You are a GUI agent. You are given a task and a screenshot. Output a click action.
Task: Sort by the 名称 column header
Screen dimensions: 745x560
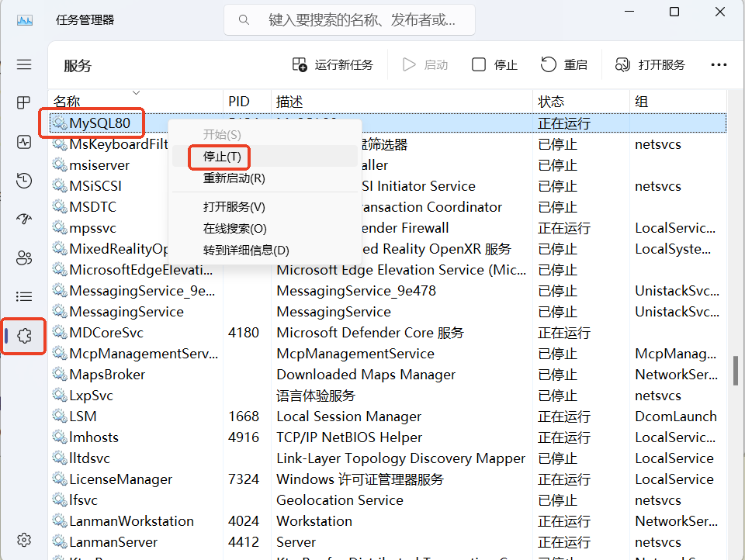pos(135,101)
